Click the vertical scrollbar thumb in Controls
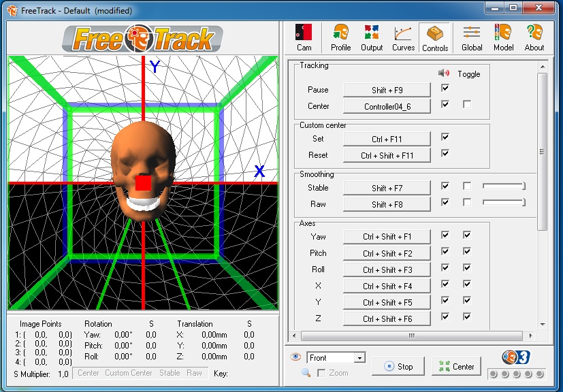The width and height of the screenshot is (563, 392). click(542, 152)
